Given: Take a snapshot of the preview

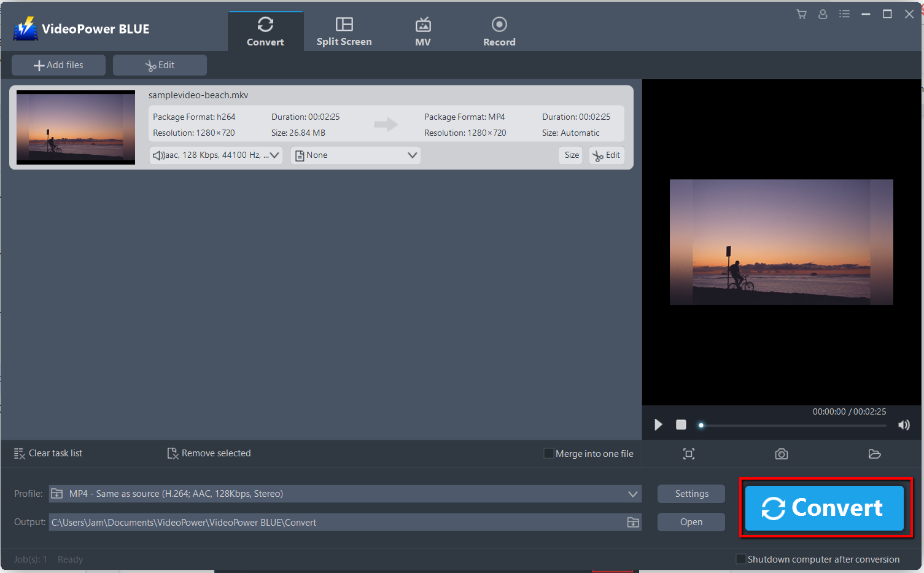Looking at the screenshot, I should click(781, 453).
